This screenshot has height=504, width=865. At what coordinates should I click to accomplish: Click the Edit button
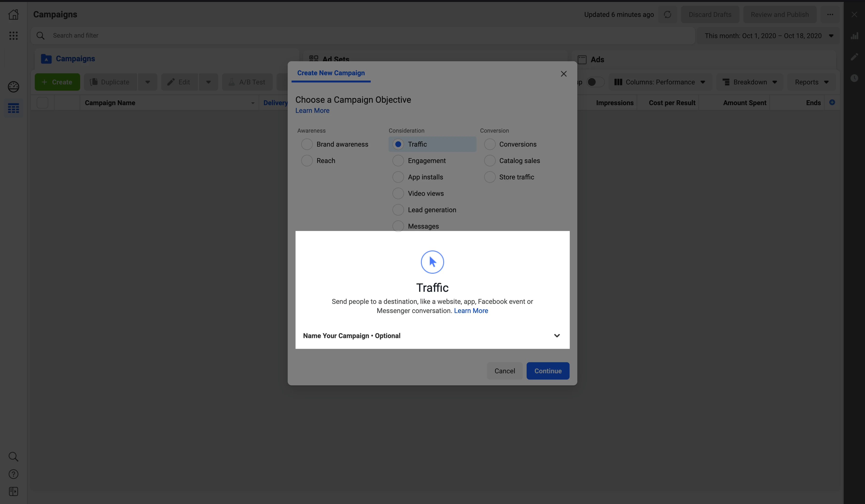pos(180,82)
